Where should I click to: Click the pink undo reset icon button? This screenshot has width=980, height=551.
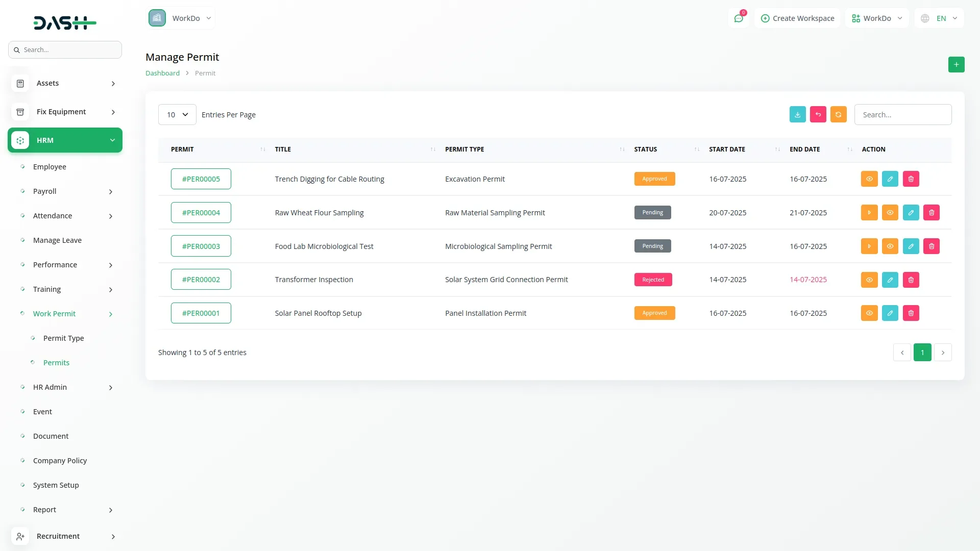(818, 114)
